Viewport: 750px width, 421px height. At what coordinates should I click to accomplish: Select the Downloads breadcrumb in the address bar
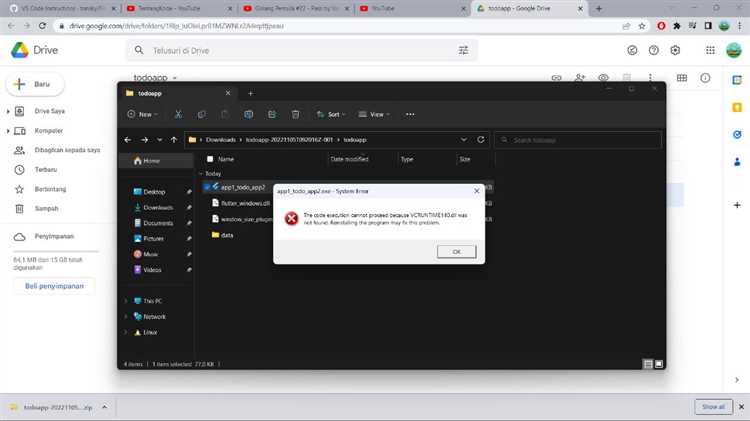point(221,140)
